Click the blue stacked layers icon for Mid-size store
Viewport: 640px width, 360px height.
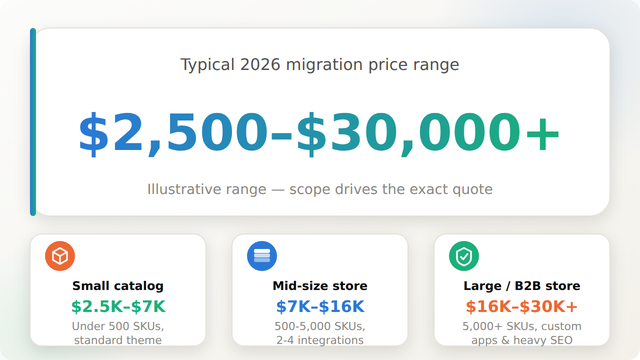[262, 256]
